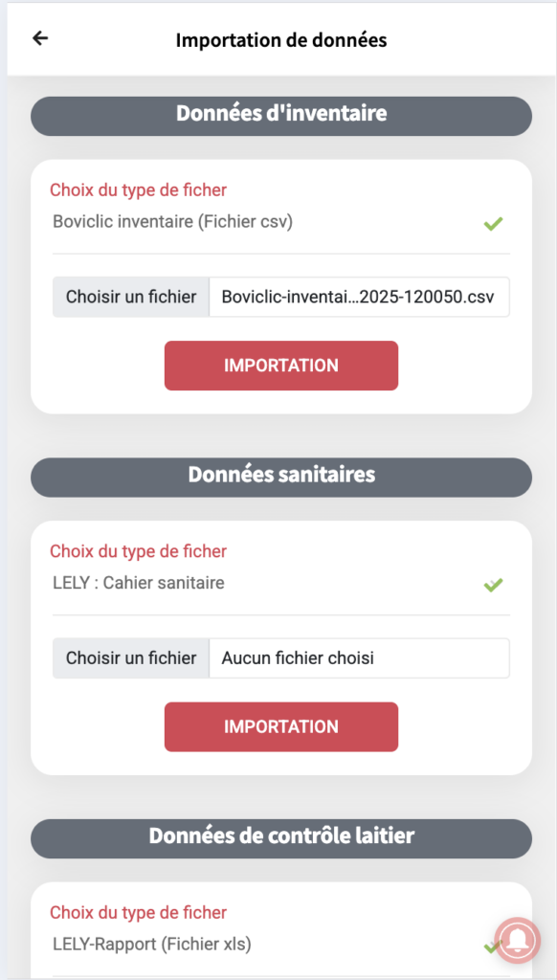
Task: Click the Données de contrôle laitier header
Action: click(x=281, y=838)
